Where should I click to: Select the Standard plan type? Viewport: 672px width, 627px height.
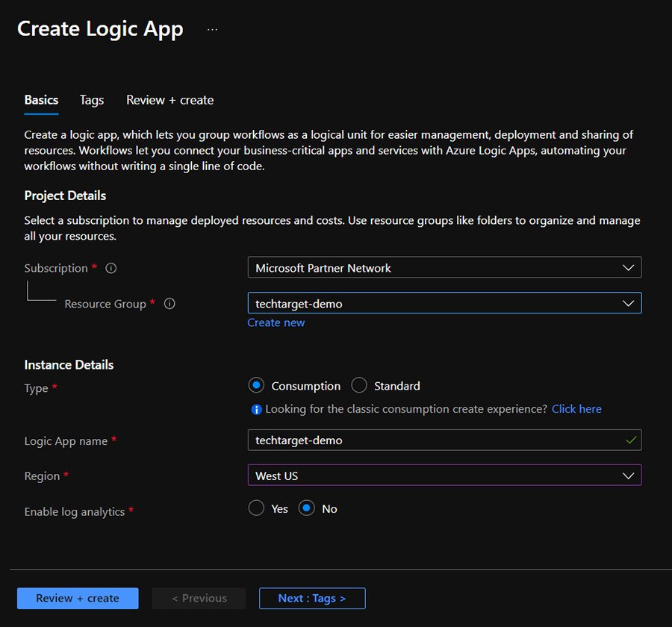(x=359, y=385)
